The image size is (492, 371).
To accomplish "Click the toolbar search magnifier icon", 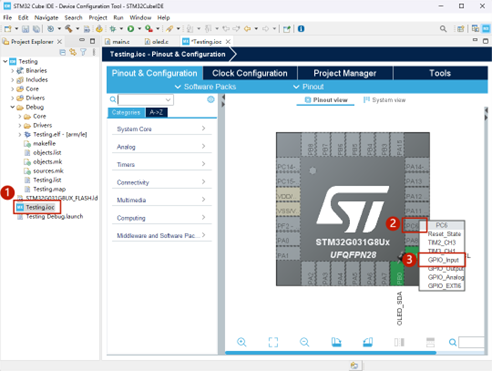I will tap(443, 29).
